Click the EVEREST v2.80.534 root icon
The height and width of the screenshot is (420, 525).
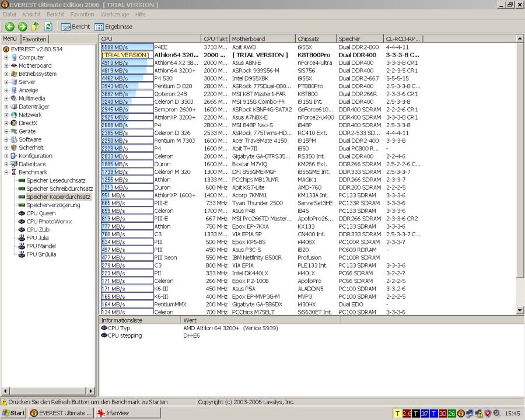[x=6, y=49]
